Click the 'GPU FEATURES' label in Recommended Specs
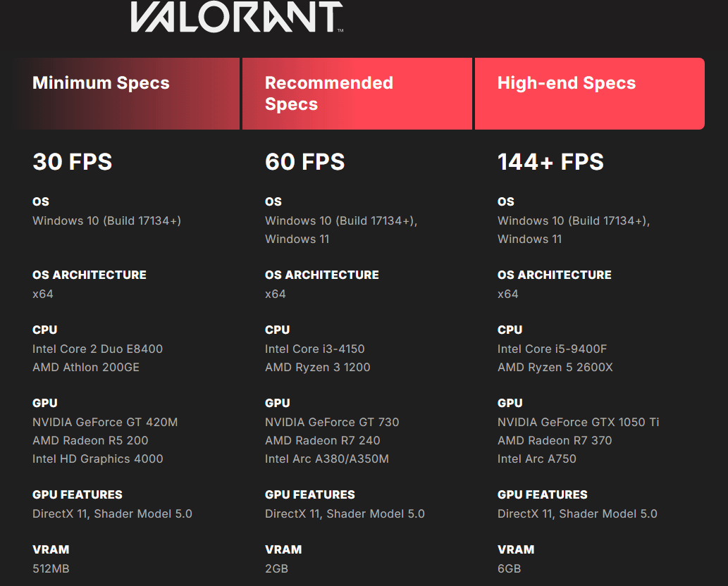Image resolution: width=728 pixels, height=586 pixels. click(310, 495)
